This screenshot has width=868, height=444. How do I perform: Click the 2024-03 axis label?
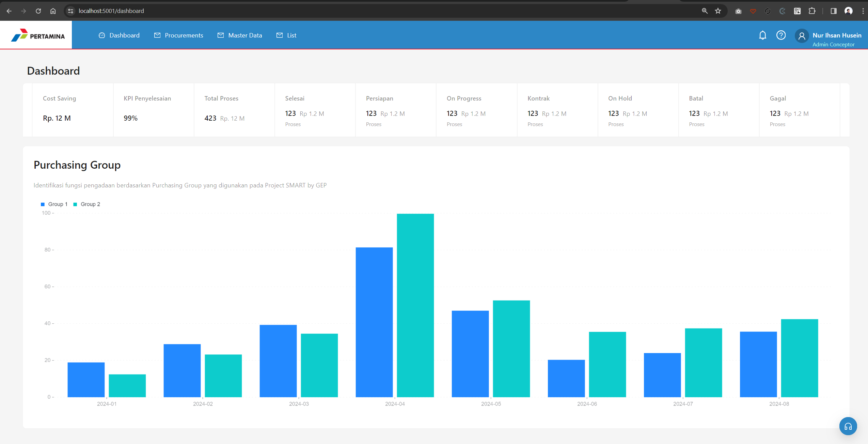299,404
